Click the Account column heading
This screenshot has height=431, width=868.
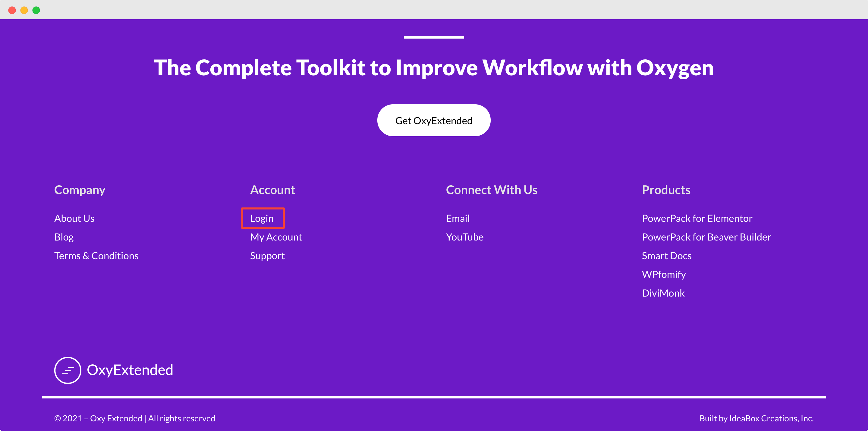(272, 189)
